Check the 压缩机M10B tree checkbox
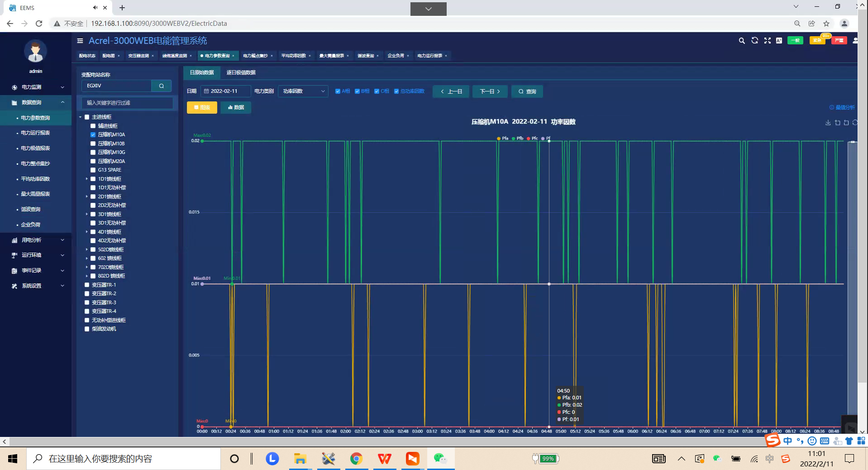 point(93,144)
